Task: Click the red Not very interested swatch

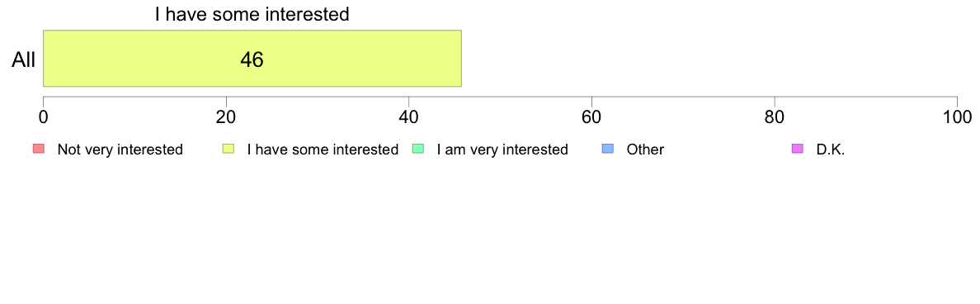Action: pyautogui.click(x=38, y=149)
